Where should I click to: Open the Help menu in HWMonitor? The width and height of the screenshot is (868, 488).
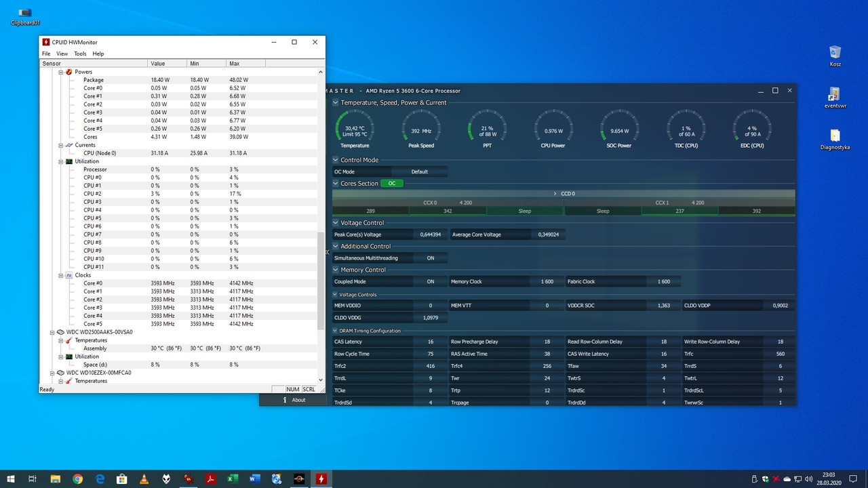98,54
